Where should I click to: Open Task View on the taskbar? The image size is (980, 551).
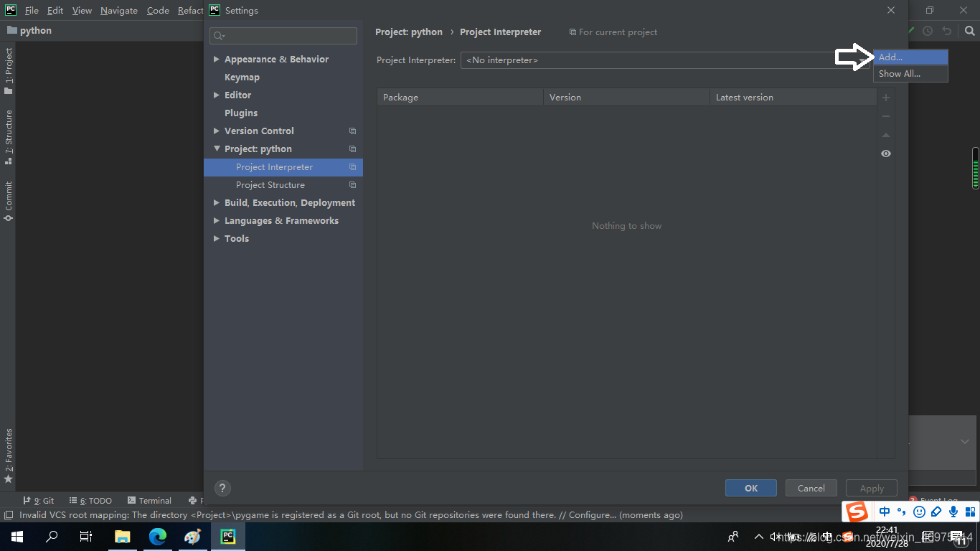86,537
